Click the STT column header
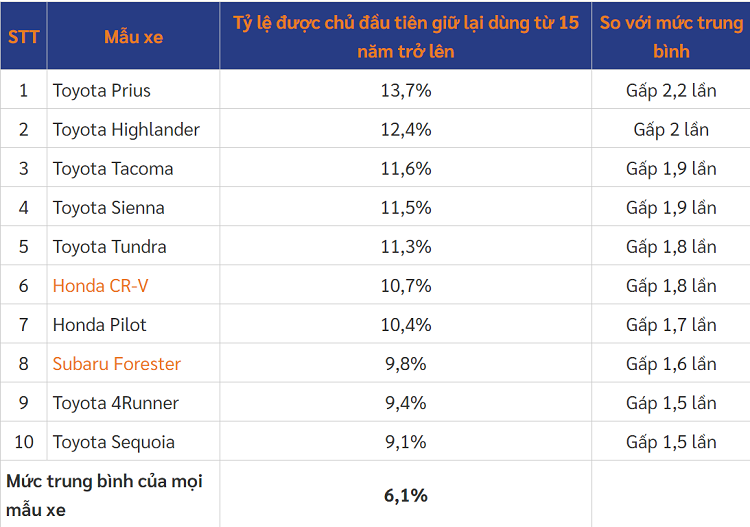 click(23, 36)
